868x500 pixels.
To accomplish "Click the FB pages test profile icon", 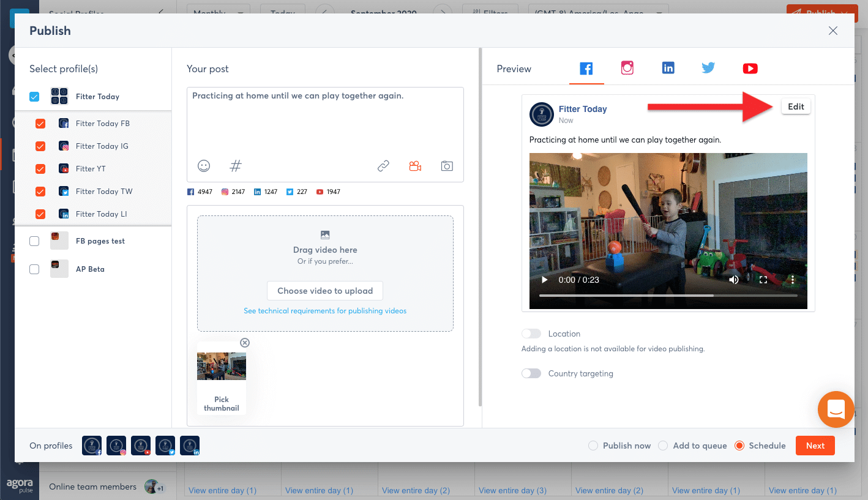I will pyautogui.click(x=59, y=241).
